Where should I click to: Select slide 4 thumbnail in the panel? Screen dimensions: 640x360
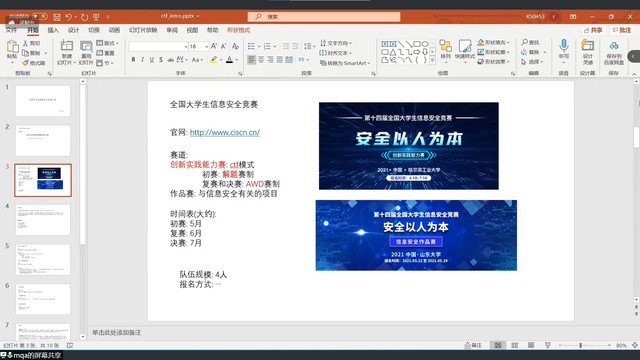[43, 220]
